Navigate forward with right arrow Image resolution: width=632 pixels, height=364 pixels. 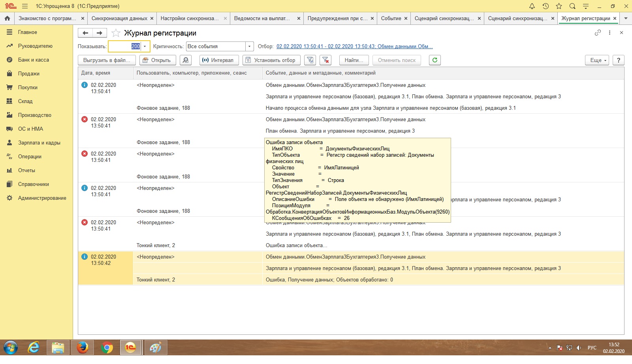pos(100,33)
